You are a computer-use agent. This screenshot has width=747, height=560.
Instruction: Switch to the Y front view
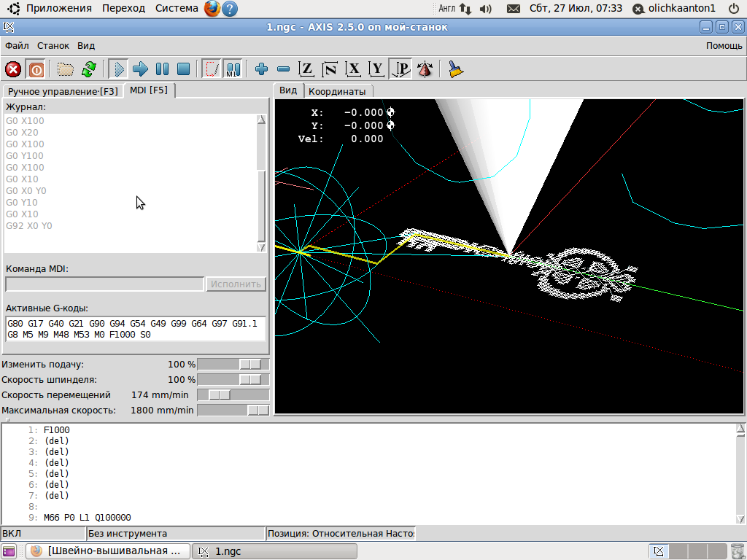coord(376,69)
